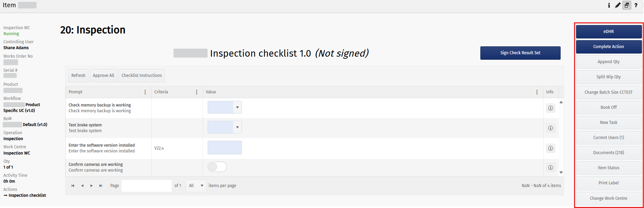Open info for Test brake system row
The height and width of the screenshot is (208, 644).
click(550, 128)
